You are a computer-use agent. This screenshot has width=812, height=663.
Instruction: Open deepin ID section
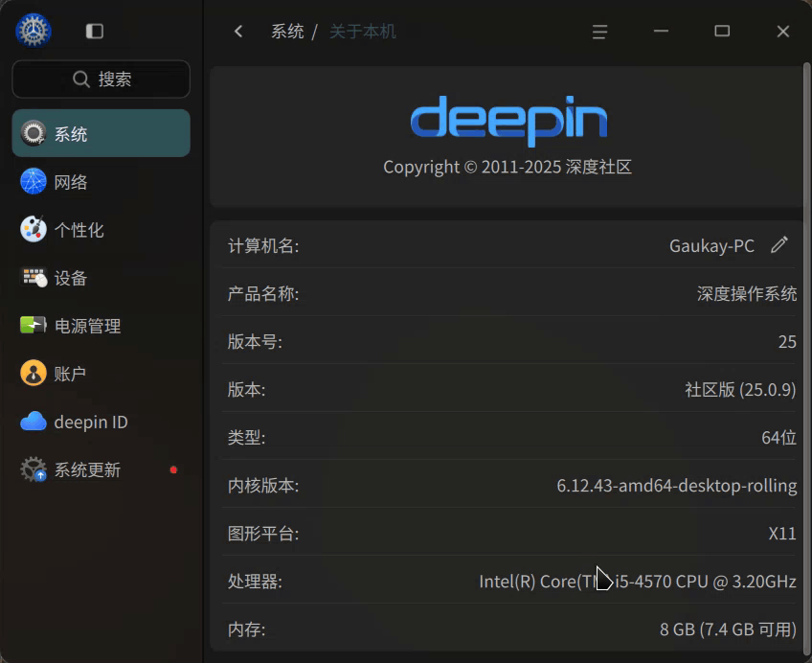(x=101, y=422)
